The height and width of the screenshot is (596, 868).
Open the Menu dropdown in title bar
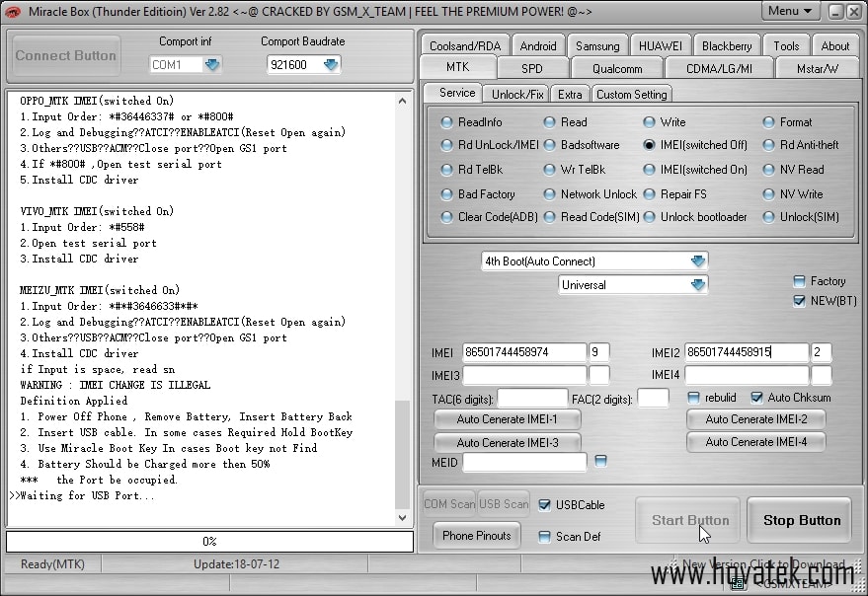point(790,11)
